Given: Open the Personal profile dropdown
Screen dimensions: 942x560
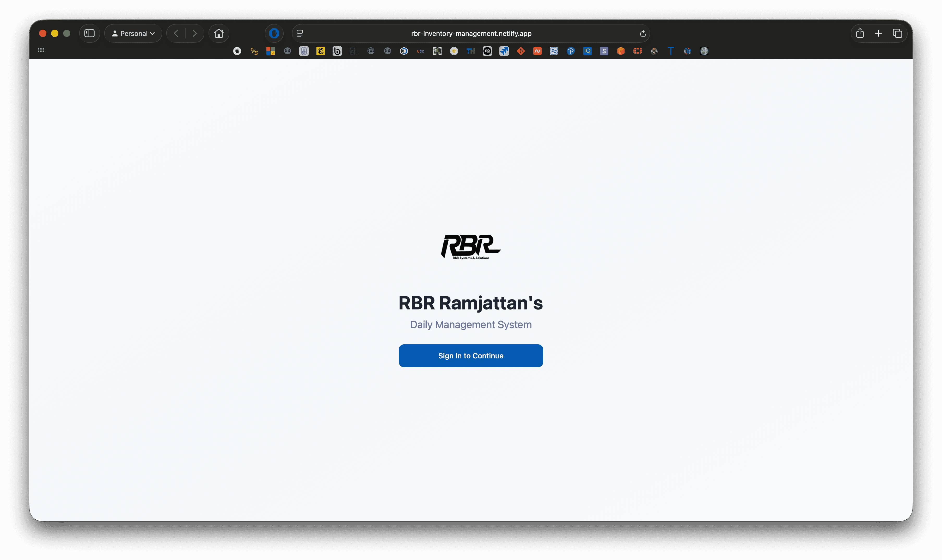Looking at the screenshot, I should tap(133, 34).
